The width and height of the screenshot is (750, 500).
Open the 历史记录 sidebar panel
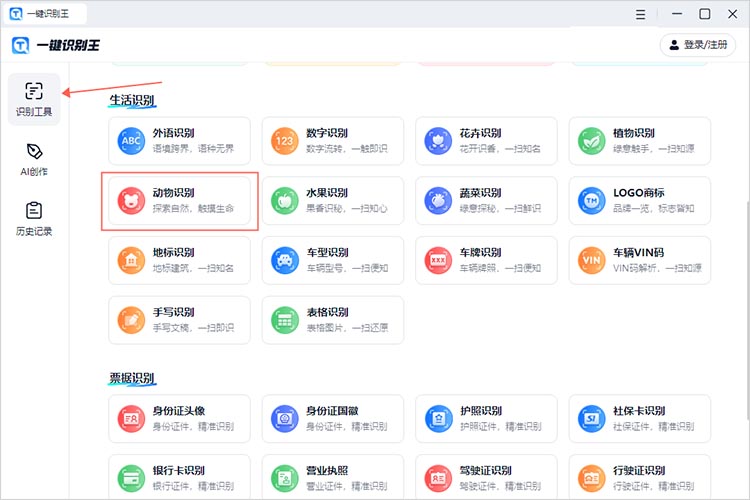click(x=34, y=219)
